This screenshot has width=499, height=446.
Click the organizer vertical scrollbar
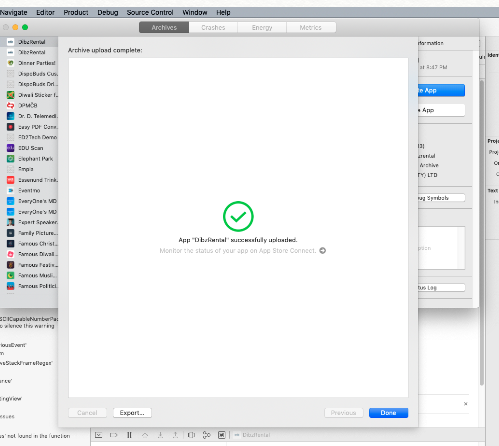(x=482, y=233)
